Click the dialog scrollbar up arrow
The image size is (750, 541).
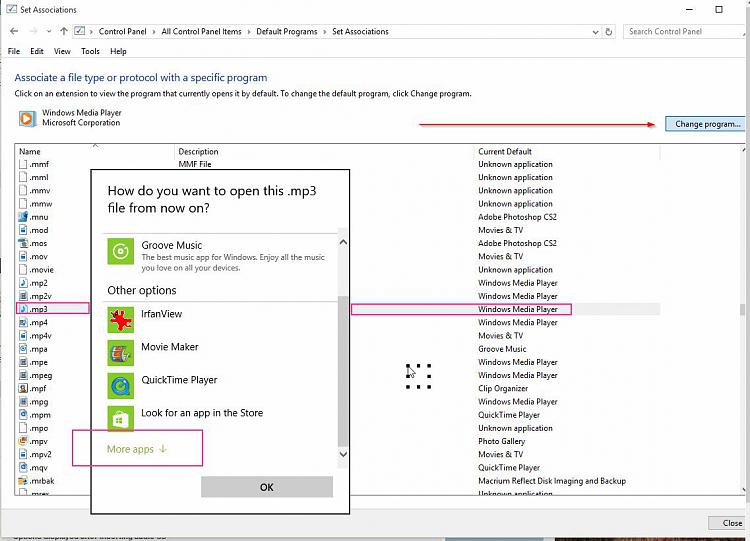click(343, 242)
